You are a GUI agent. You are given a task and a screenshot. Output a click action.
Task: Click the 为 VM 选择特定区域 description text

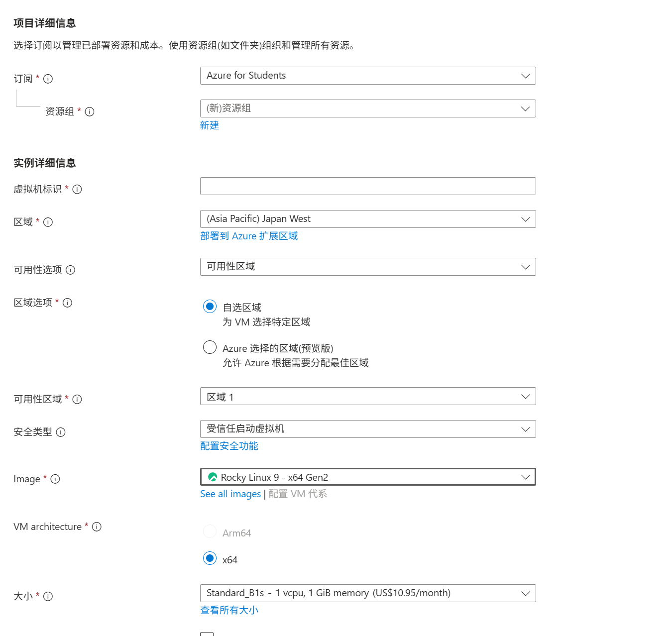pos(266,322)
